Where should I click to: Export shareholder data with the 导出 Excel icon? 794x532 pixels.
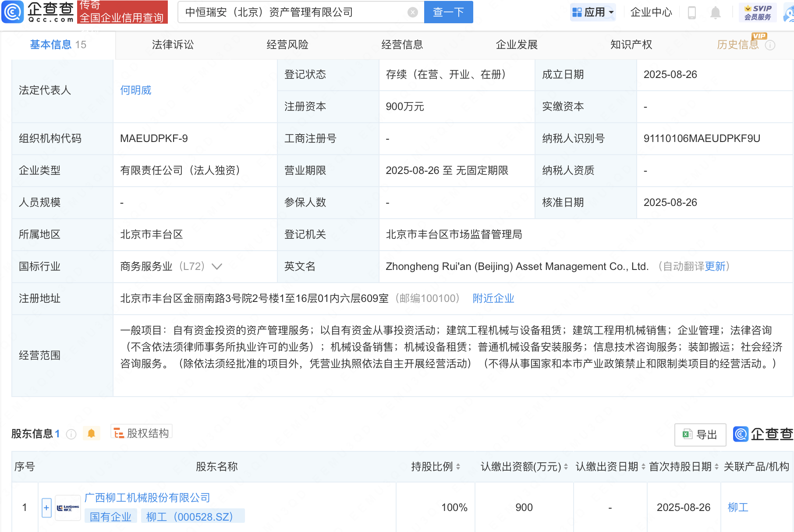point(700,434)
